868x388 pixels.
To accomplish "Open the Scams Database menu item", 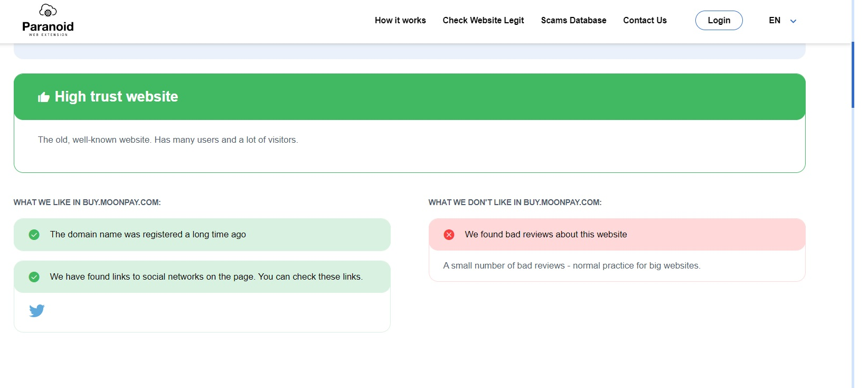I will tap(573, 20).
